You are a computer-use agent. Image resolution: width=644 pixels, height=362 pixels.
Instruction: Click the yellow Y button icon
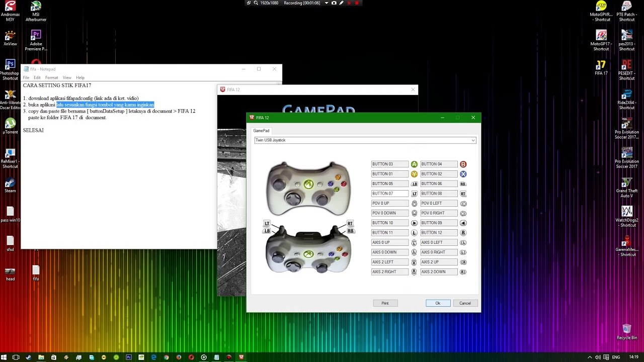(414, 174)
